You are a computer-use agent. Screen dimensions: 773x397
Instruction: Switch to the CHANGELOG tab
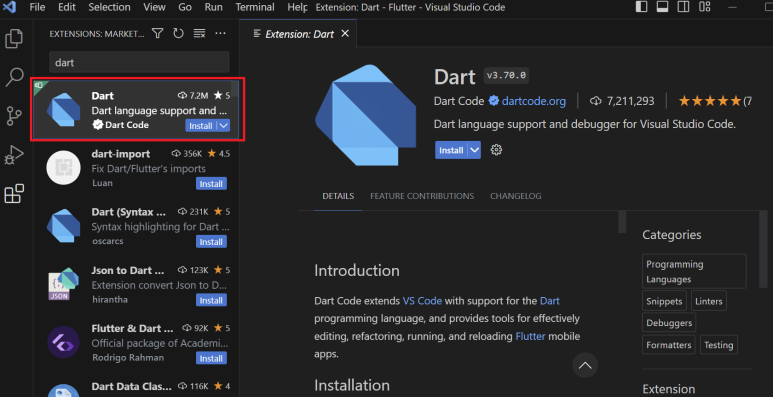pyautogui.click(x=516, y=196)
